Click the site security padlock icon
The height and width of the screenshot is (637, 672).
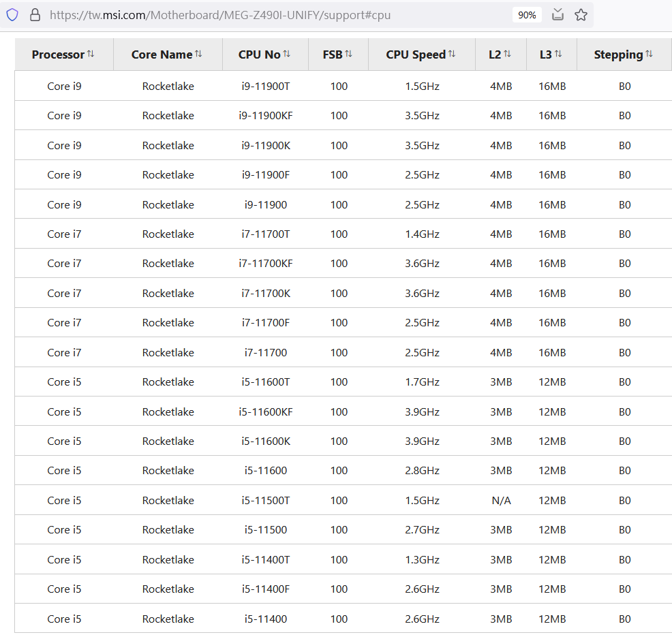(x=35, y=15)
